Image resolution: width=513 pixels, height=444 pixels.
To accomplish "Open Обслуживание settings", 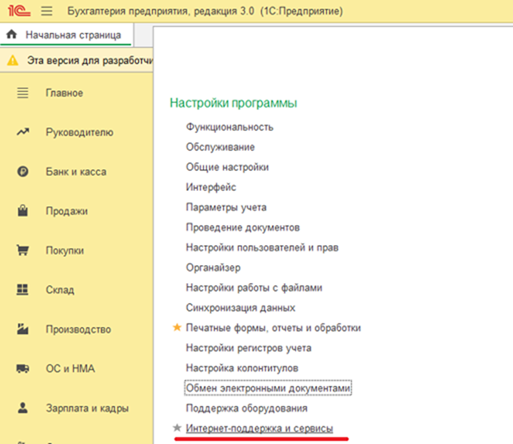I will [x=220, y=147].
